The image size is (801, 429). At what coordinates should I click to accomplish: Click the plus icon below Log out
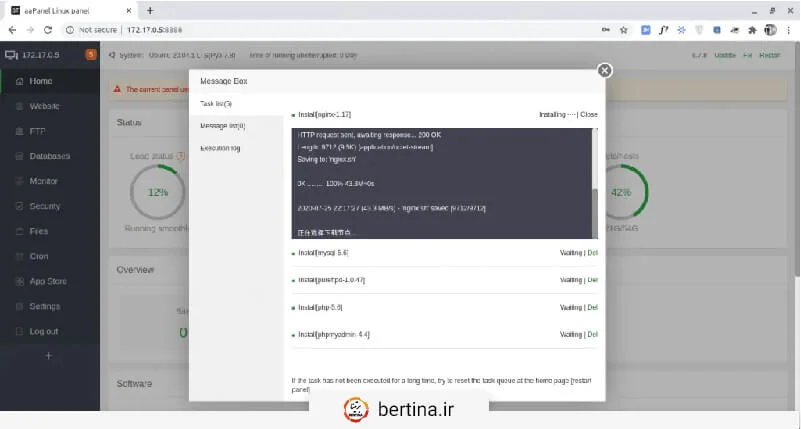coord(47,356)
